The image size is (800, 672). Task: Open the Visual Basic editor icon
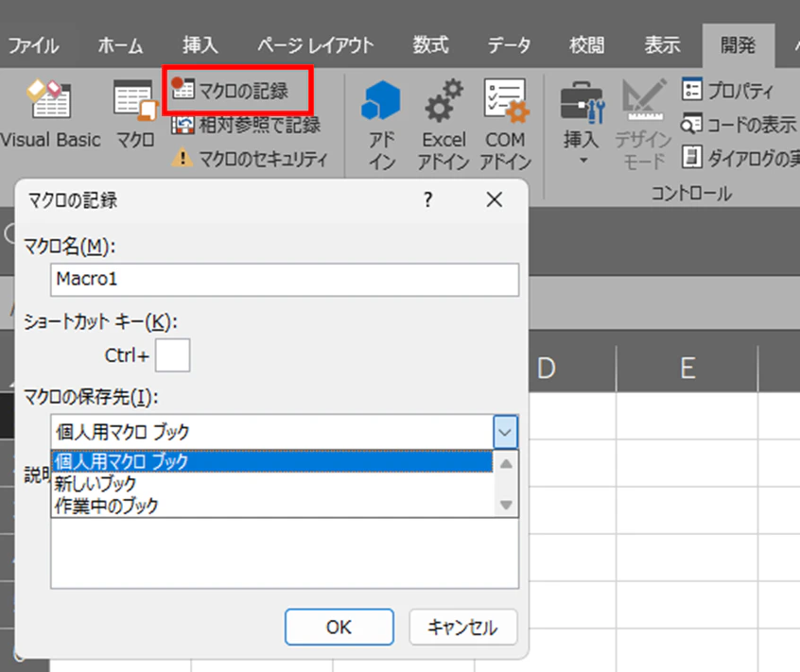coord(50,114)
